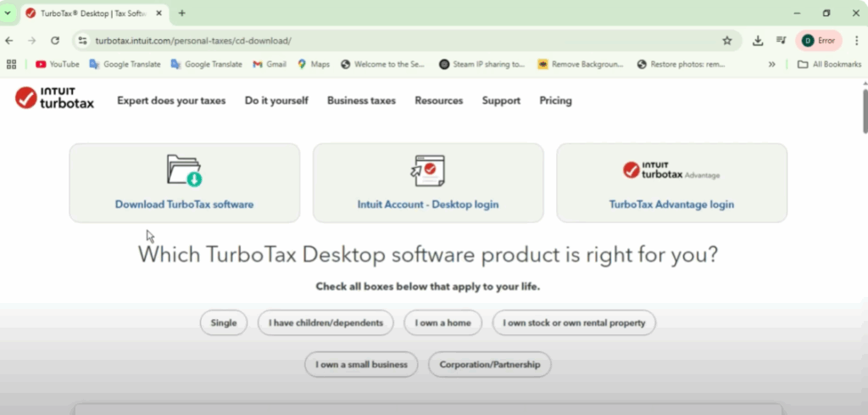Reload the page with refresh icon
The height and width of the screenshot is (415, 868).
[x=55, y=41]
